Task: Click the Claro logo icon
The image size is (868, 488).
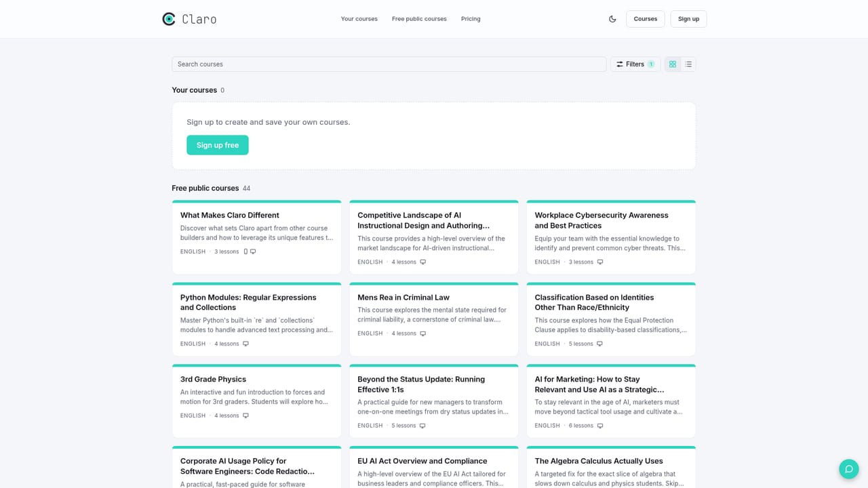Action: click(169, 19)
